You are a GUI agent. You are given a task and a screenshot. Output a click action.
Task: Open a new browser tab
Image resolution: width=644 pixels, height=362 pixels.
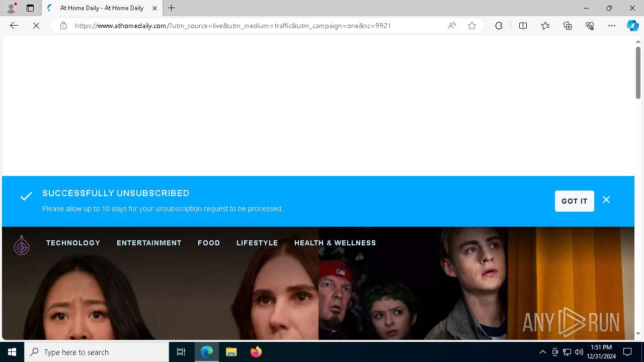[172, 8]
